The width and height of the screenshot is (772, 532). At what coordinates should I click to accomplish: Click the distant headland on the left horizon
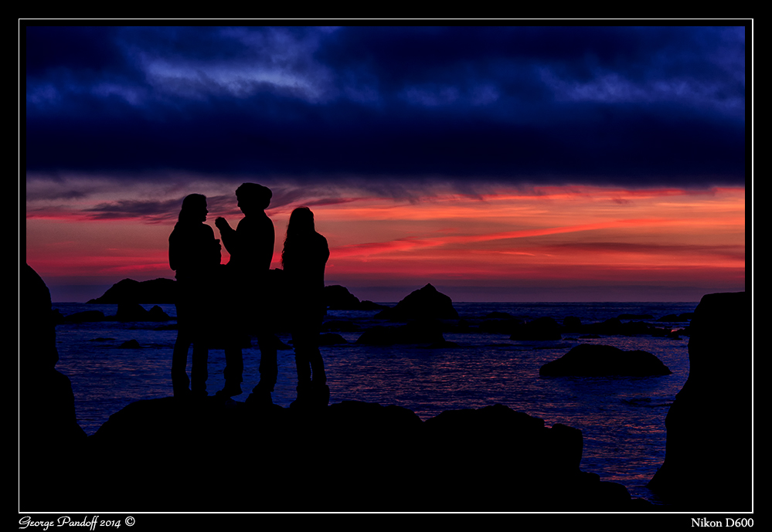tap(135, 292)
